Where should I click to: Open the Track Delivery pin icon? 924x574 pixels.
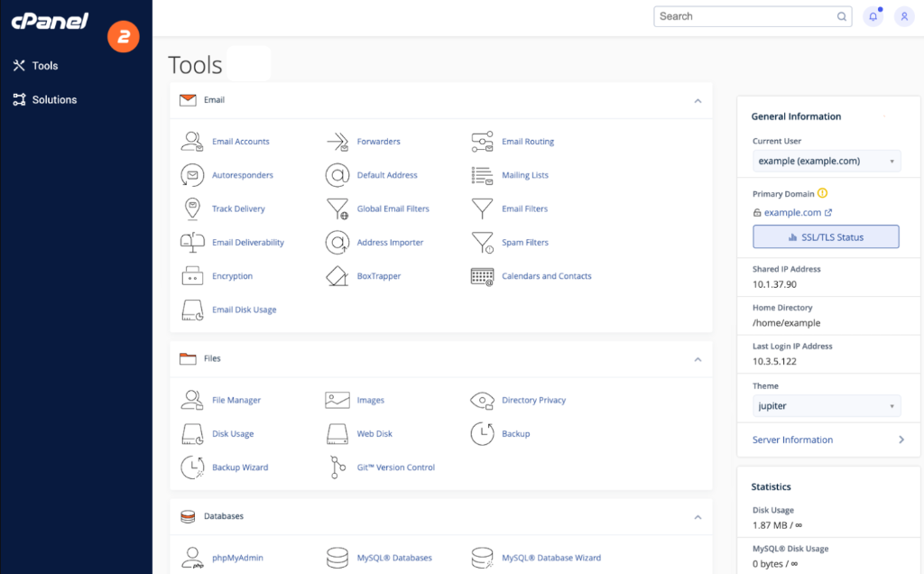pos(192,208)
